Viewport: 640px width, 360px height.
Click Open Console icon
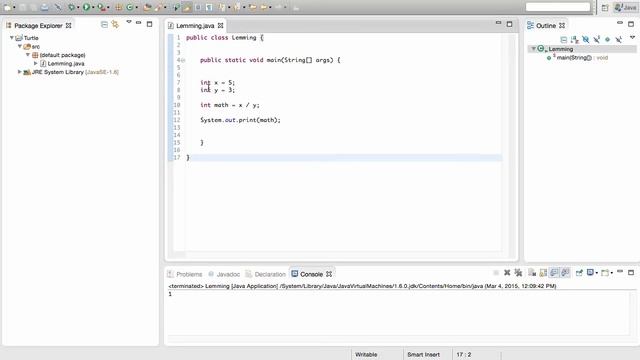coord(605,273)
